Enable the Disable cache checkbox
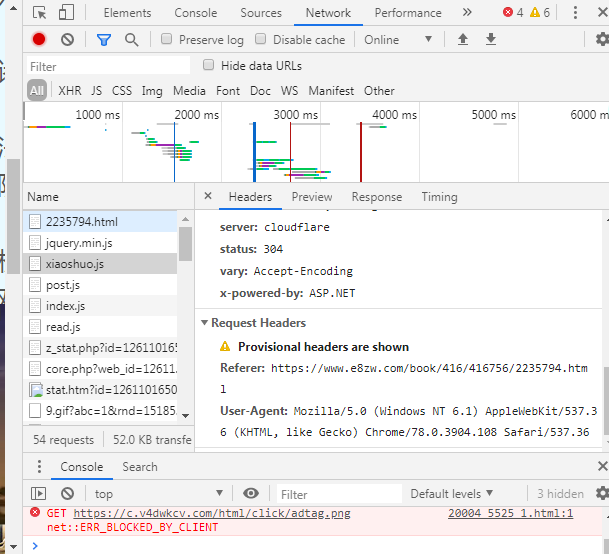The image size is (609, 554). (261, 39)
